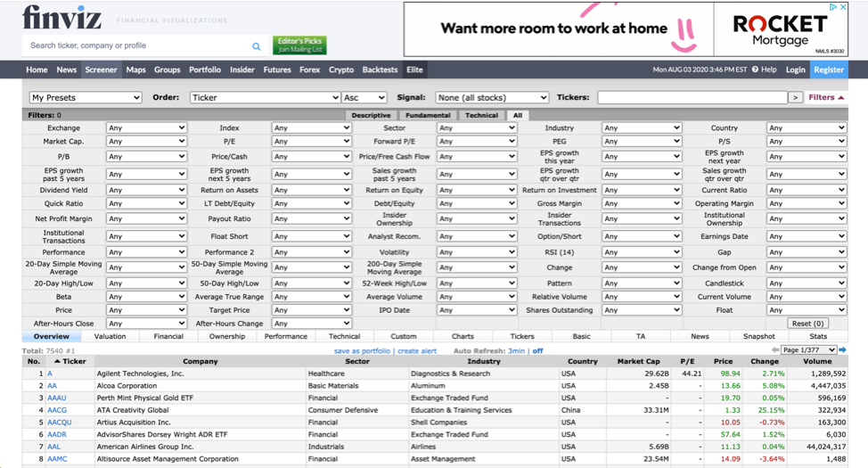Open the ad choices info icon
The image size is (868, 468).
pos(833,7)
